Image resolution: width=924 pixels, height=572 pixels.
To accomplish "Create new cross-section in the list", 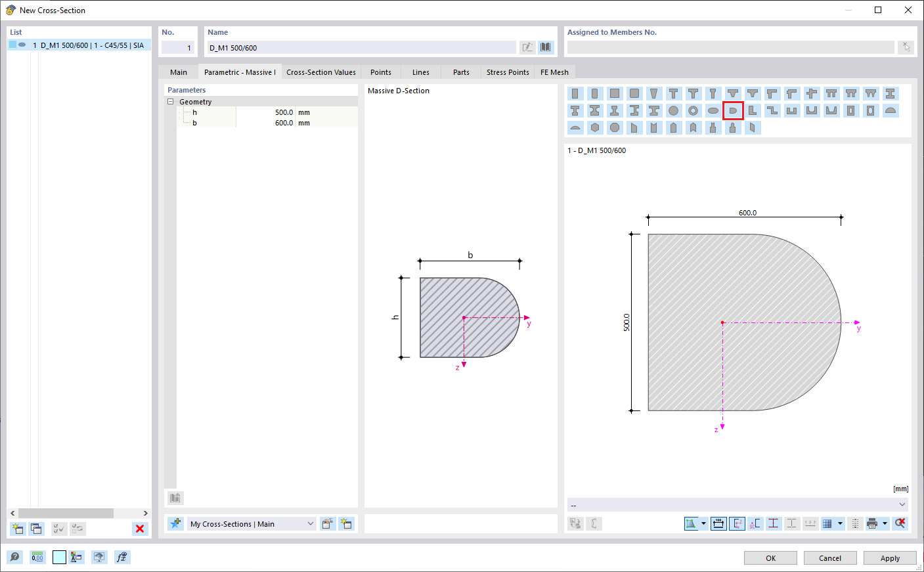I will [18, 529].
